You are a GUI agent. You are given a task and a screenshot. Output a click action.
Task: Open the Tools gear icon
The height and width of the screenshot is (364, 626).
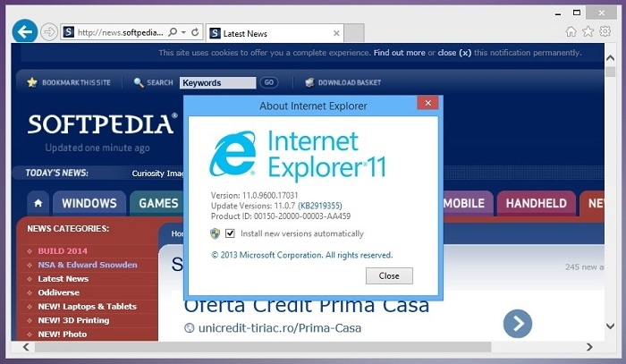[x=604, y=31]
